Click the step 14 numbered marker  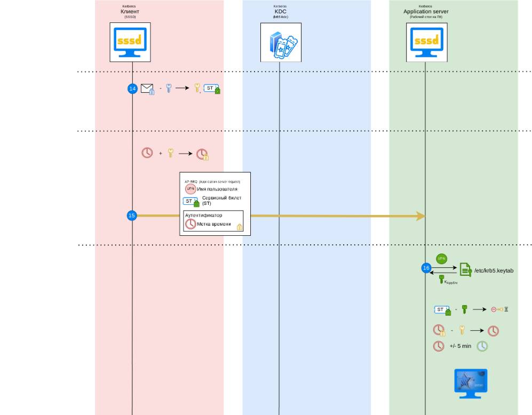133,89
